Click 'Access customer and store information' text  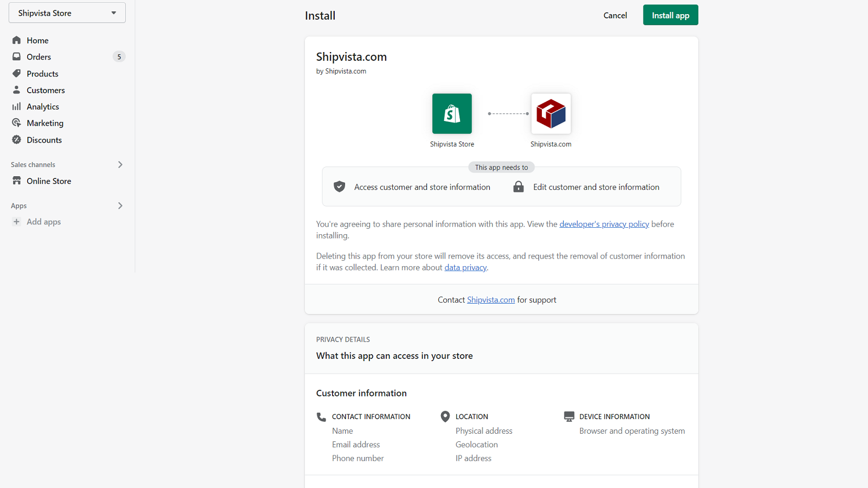click(422, 187)
